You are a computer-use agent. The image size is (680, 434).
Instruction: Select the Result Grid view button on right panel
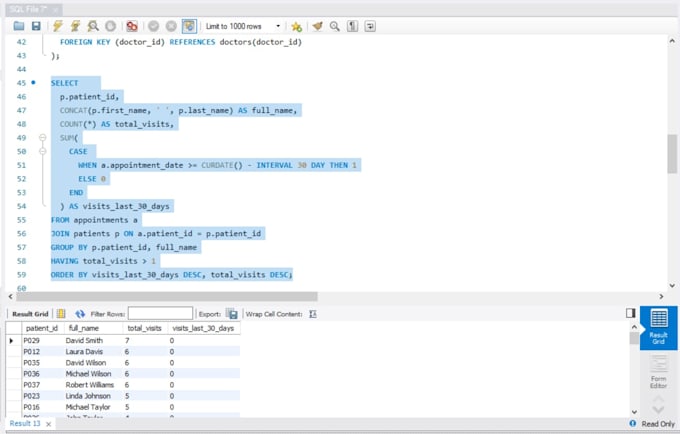pos(658,328)
